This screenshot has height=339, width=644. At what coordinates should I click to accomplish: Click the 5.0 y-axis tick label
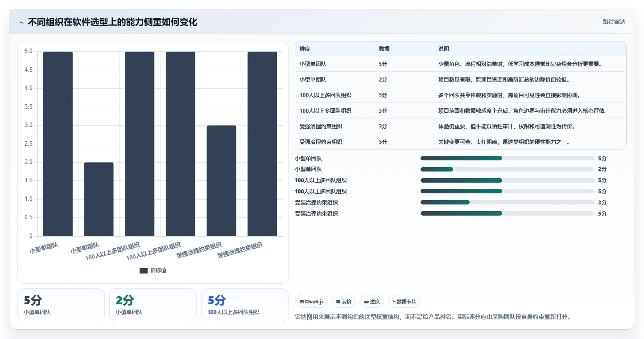29,51
